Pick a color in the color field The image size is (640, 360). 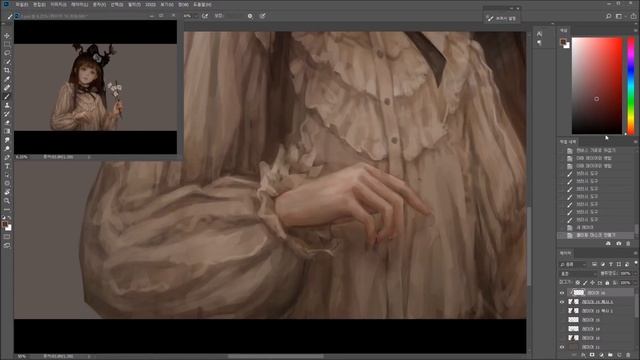[x=597, y=86]
